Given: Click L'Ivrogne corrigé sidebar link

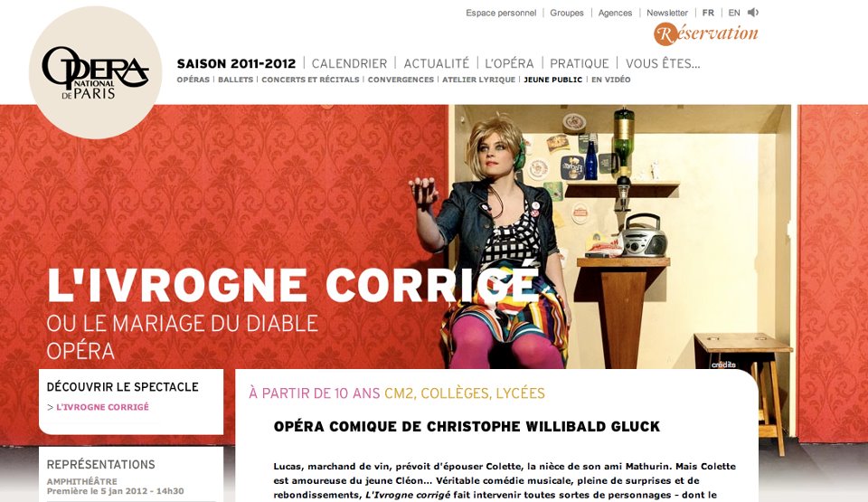Looking at the screenshot, I should 102,407.
